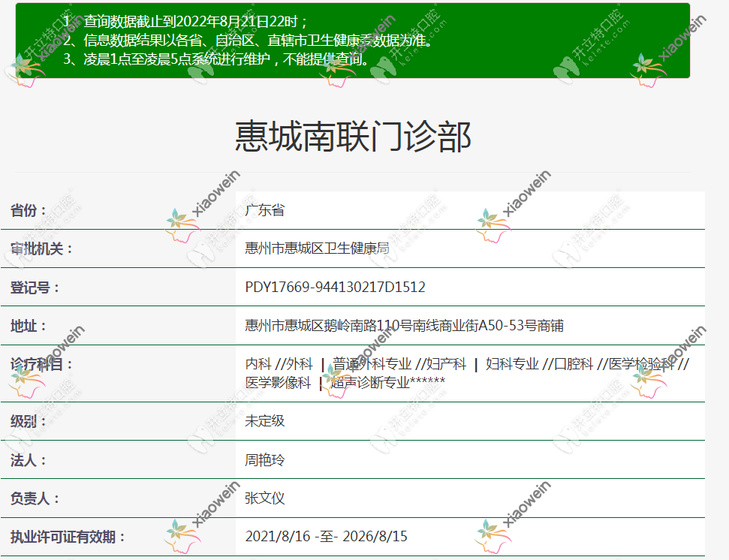The image size is (729, 560).
Task: Click notice line about 卫生健康委数据为准
Action: [249, 41]
